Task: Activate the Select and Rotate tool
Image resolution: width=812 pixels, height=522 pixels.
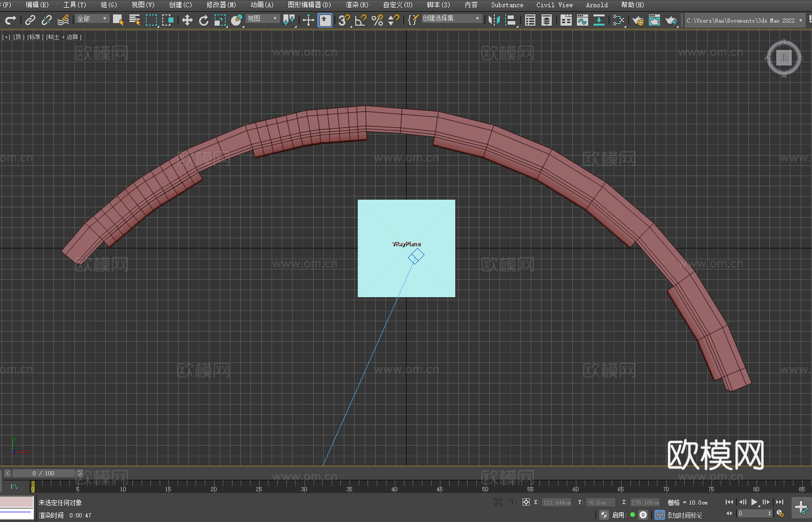Action: pos(204,20)
